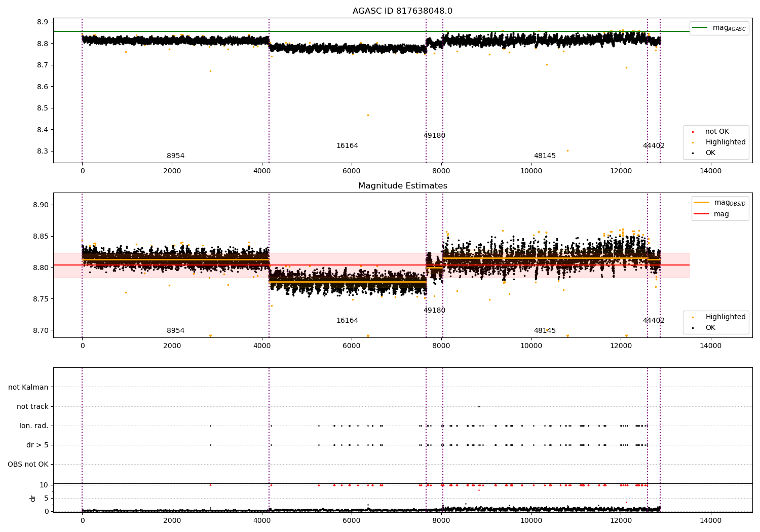Click the 'Ion. rad.' row label

pos(34,426)
